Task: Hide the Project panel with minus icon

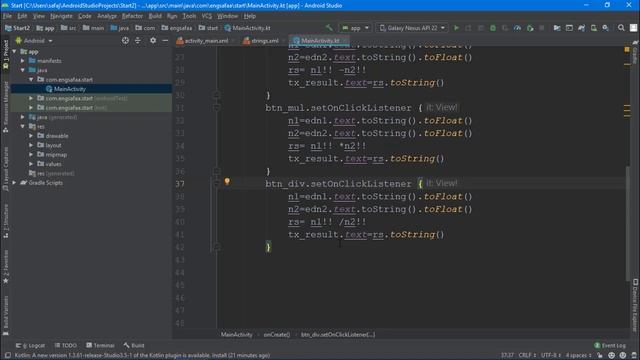Action: 165,40
